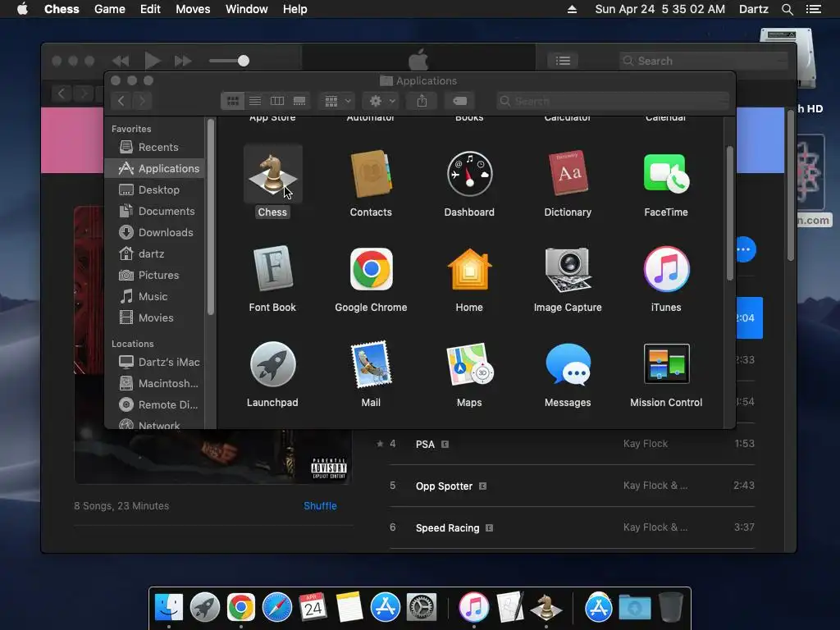Open the Mail application icon
This screenshot has height=630, width=840.
click(371, 364)
